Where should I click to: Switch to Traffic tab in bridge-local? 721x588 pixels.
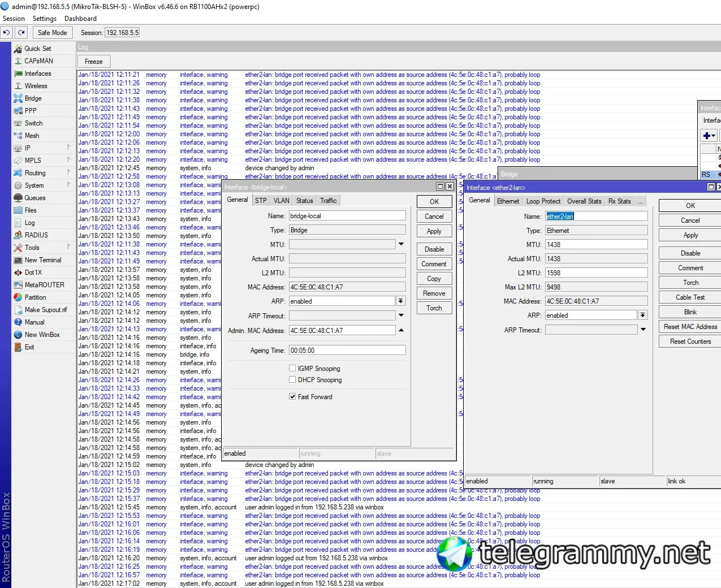328,201
